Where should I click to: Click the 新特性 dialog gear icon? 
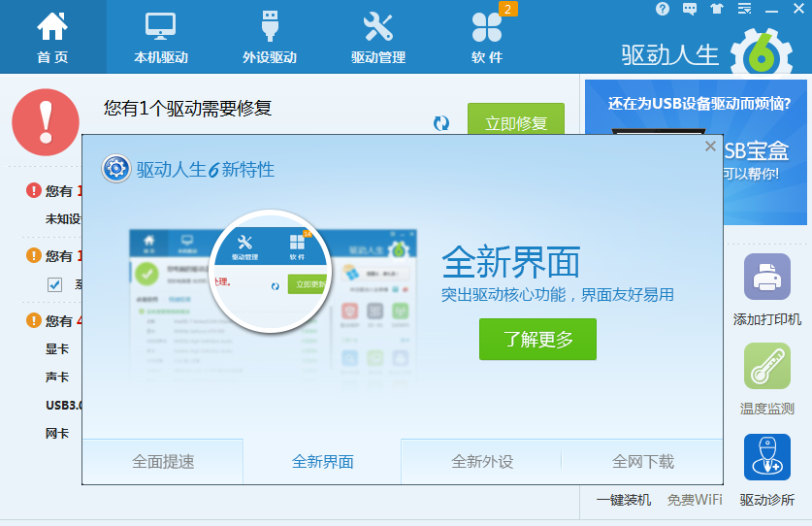116,169
